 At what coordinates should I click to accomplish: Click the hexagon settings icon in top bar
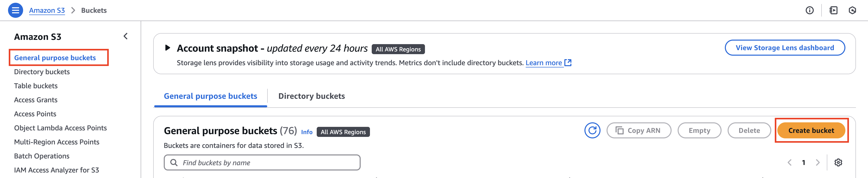(852, 11)
